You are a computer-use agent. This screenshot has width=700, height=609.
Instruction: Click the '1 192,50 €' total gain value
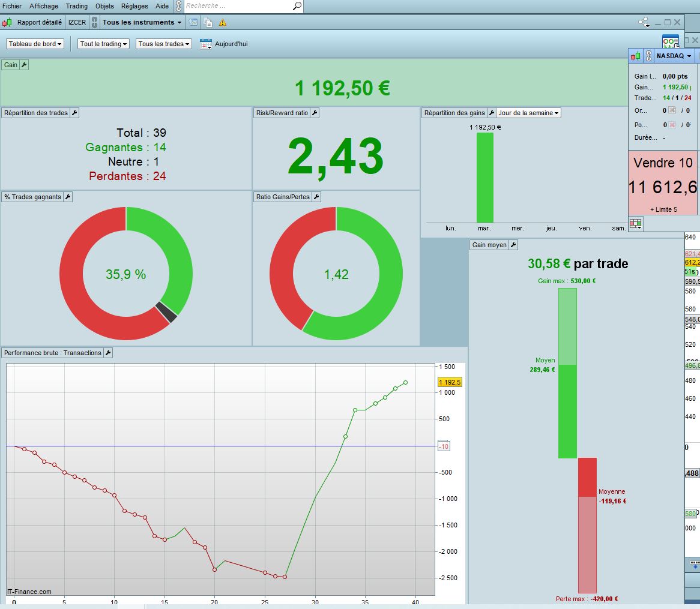[342, 88]
